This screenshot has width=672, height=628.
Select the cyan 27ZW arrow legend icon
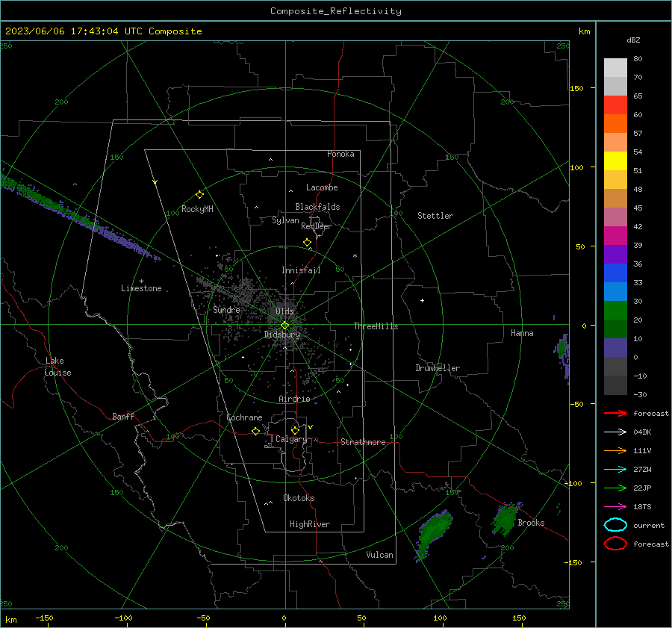(615, 470)
